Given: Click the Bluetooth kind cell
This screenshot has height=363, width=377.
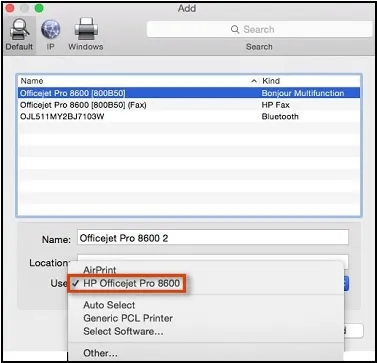Looking at the screenshot, I should tap(280, 117).
